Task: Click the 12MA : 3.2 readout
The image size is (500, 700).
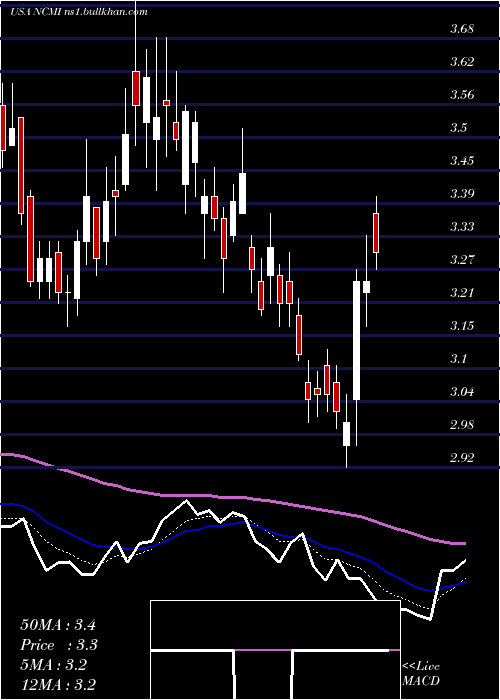Action: tap(58, 685)
